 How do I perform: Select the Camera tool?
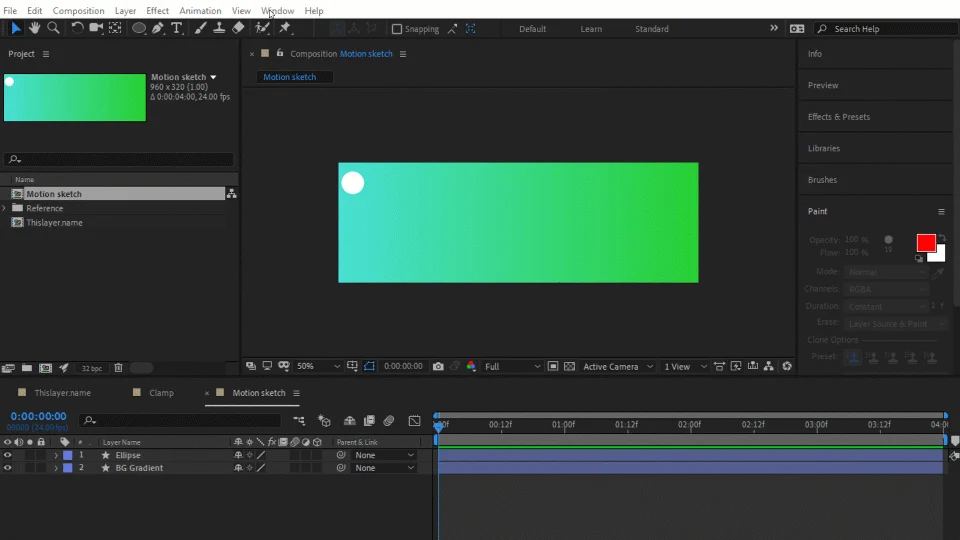pyautogui.click(x=96, y=28)
